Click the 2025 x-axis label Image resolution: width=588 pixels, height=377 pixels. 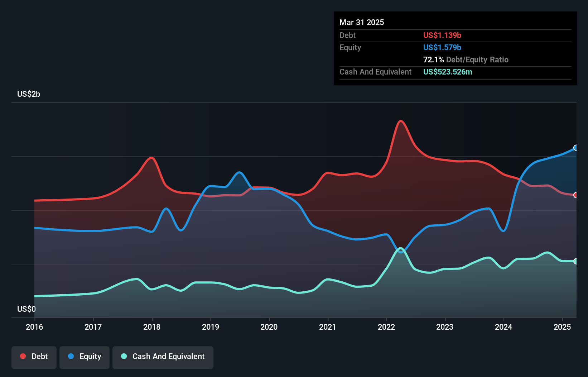[562, 327]
